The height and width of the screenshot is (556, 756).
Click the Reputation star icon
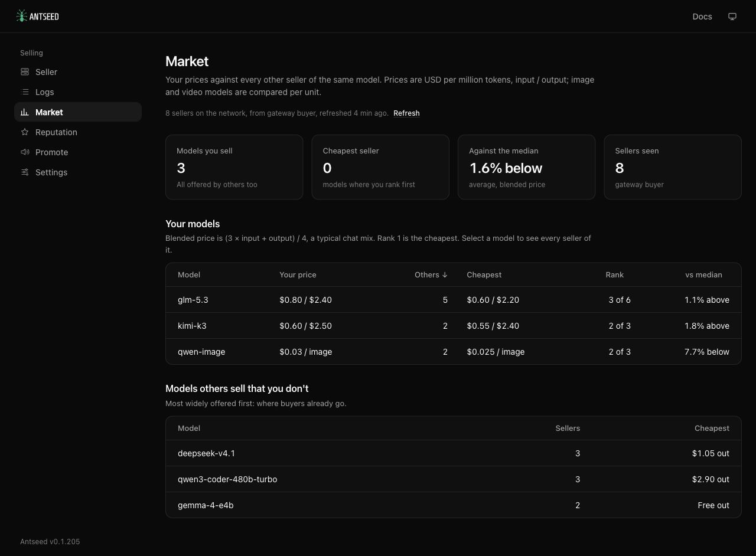tap(25, 132)
